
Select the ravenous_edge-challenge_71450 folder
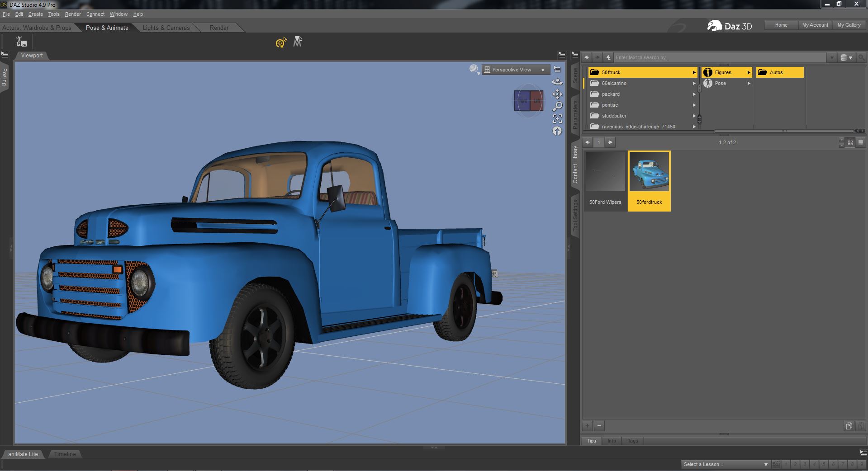pyautogui.click(x=642, y=127)
